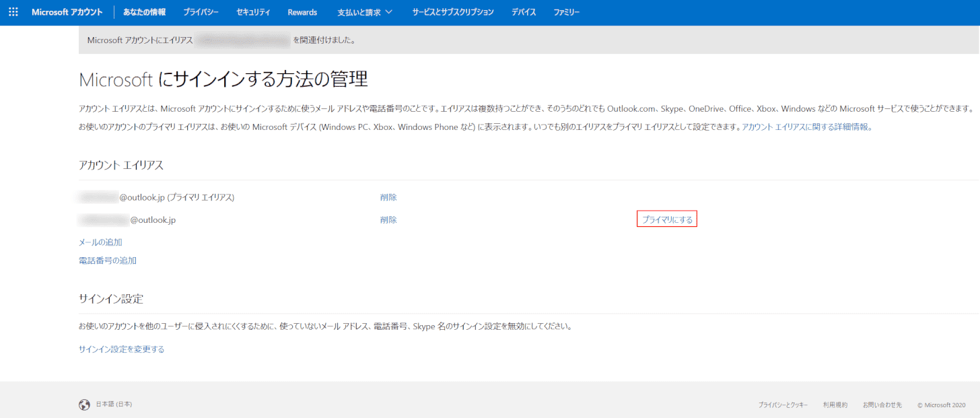The height and width of the screenshot is (418, 980).
Task: Open サービスとサブスクリプション page
Action: (x=453, y=12)
